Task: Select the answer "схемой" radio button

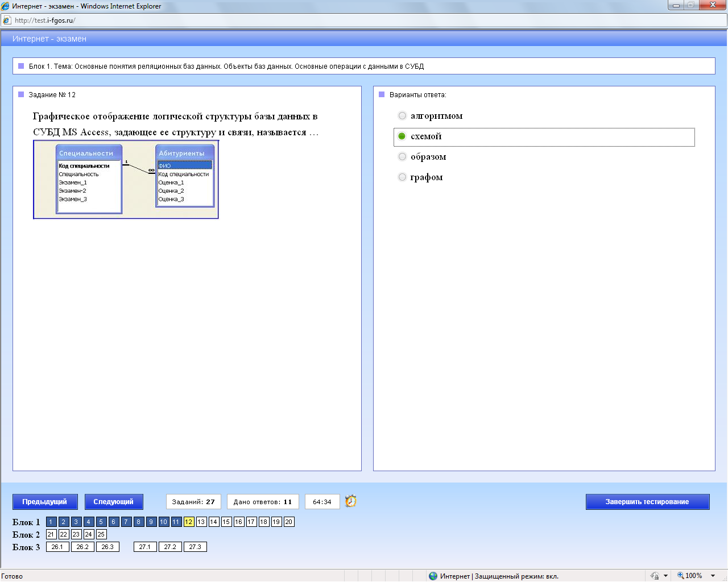Action: pyautogui.click(x=402, y=136)
